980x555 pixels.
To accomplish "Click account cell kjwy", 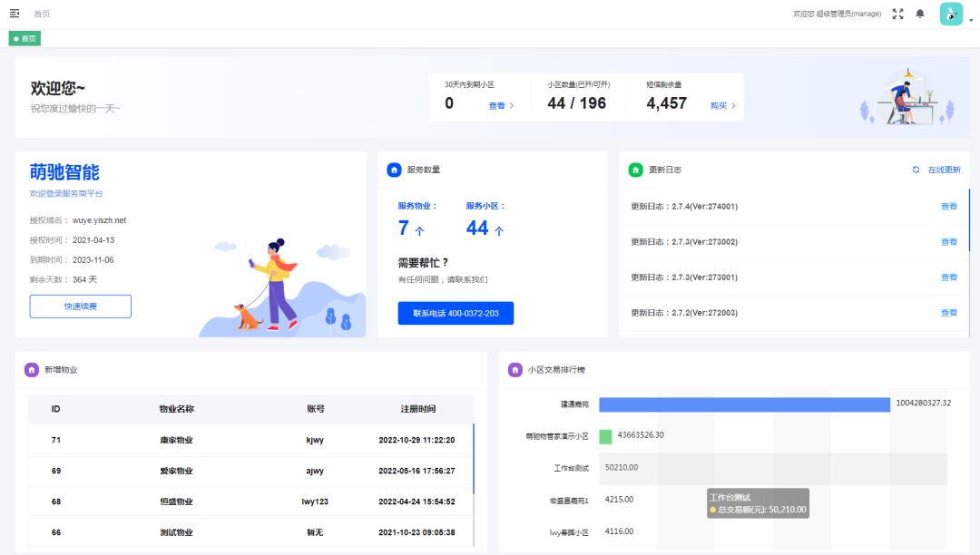I will point(315,440).
